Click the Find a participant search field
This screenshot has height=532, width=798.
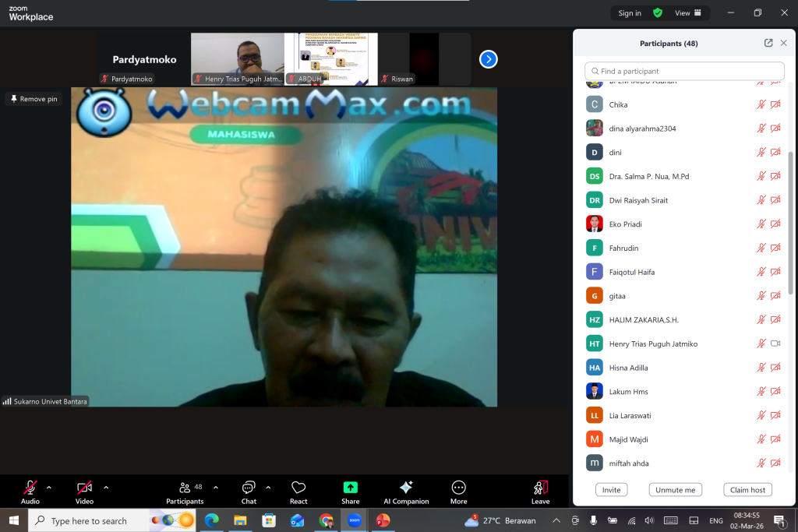tap(684, 72)
